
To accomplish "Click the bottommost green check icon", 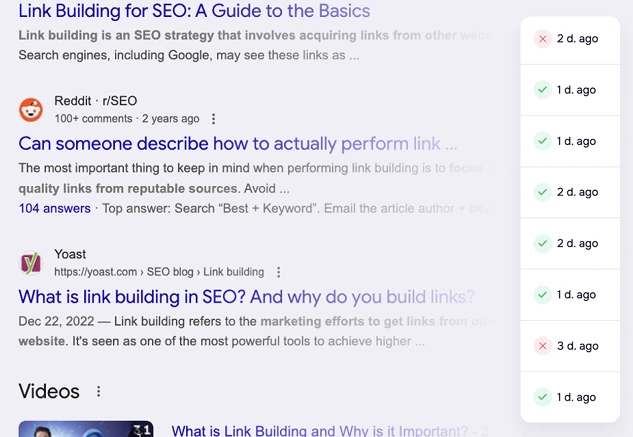I will 543,397.
